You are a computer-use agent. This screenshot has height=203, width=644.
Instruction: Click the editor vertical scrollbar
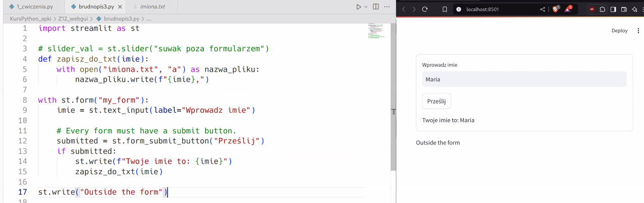coord(393,97)
